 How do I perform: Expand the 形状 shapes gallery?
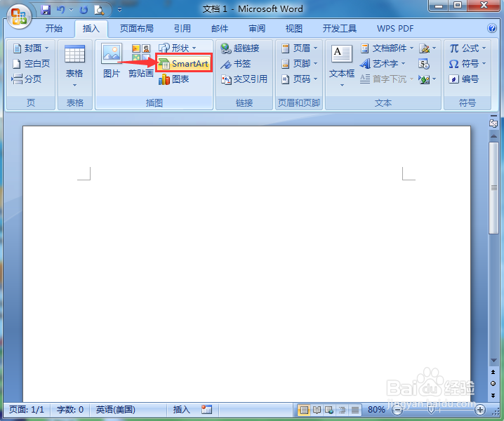click(x=177, y=48)
